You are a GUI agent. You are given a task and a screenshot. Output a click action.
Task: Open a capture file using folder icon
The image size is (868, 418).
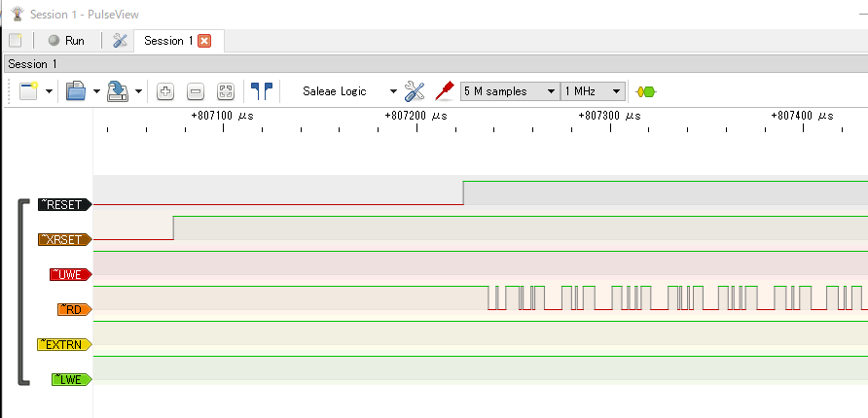(x=76, y=91)
